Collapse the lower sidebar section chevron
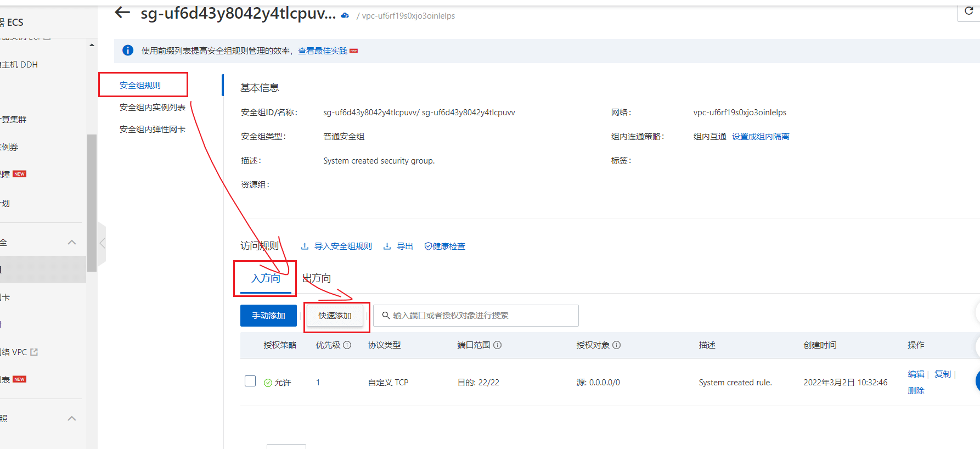 72,418
